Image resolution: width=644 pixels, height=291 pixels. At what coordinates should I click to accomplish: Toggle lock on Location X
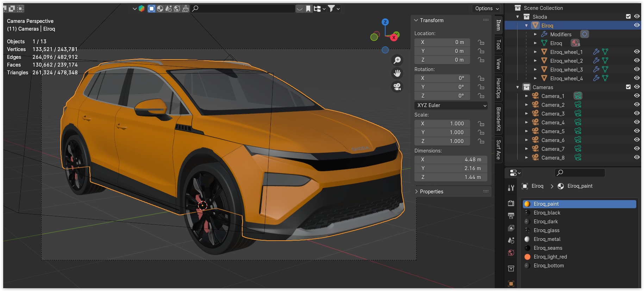(x=481, y=42)
